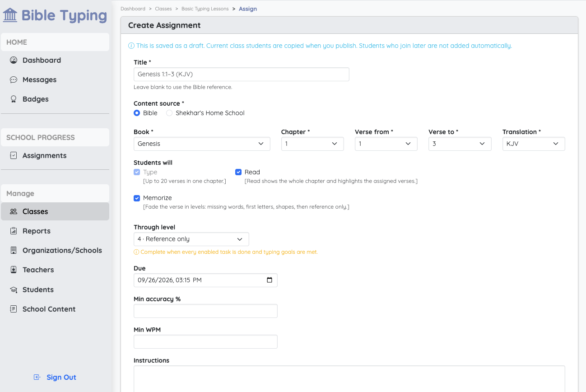Screen dimensions: 586x392
Task: Click the Instructions text area
Action: 349,378
